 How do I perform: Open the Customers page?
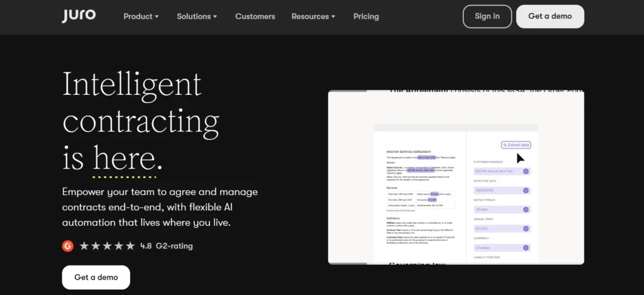(x=255, y=16)
